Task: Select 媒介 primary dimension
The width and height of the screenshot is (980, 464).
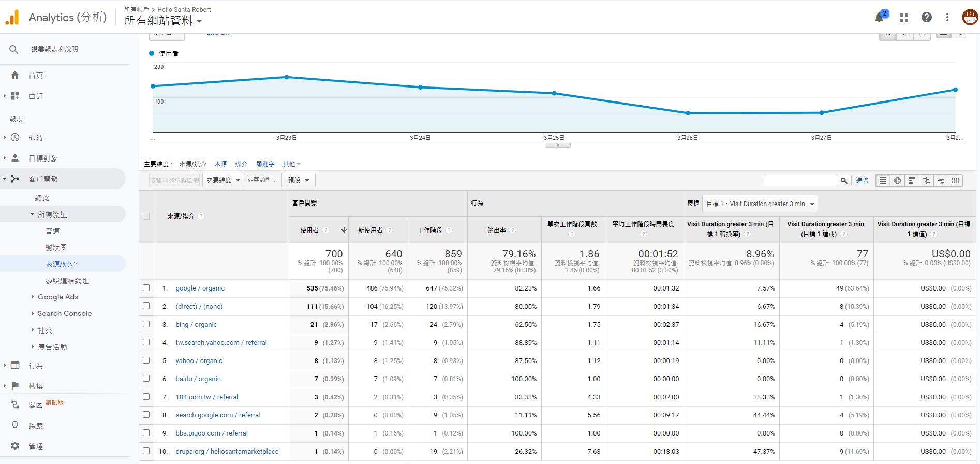Action: tap(241, 164)
